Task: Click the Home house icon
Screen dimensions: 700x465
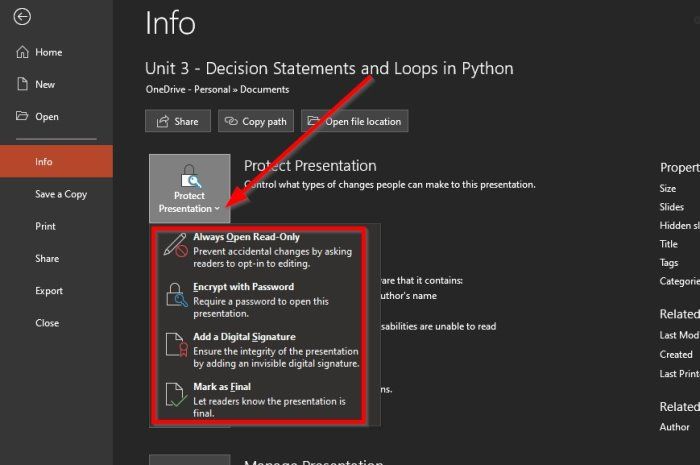Action: tap(22, 52)
